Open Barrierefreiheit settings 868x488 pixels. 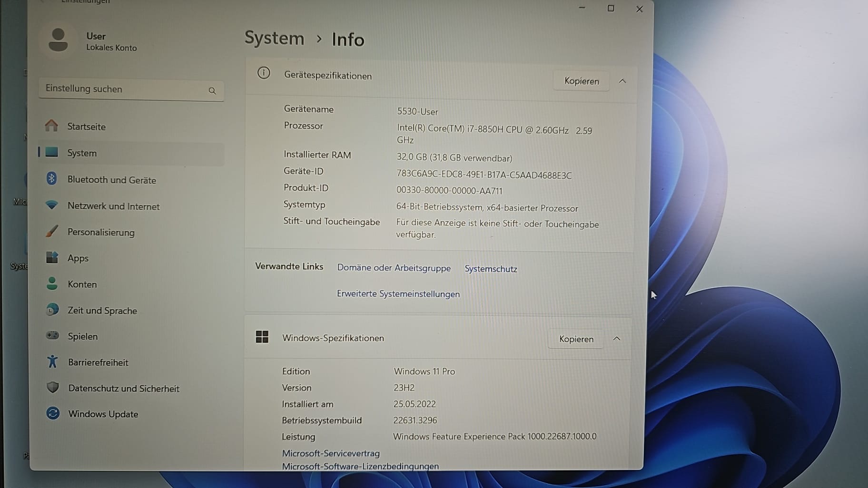point(131,362)
